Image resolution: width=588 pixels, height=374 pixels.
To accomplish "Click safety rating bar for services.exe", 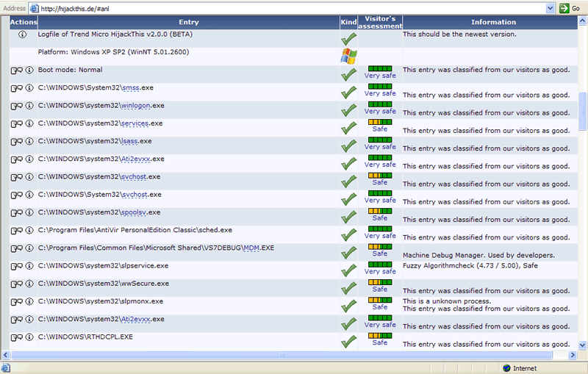I will click(x=380, y=121).
